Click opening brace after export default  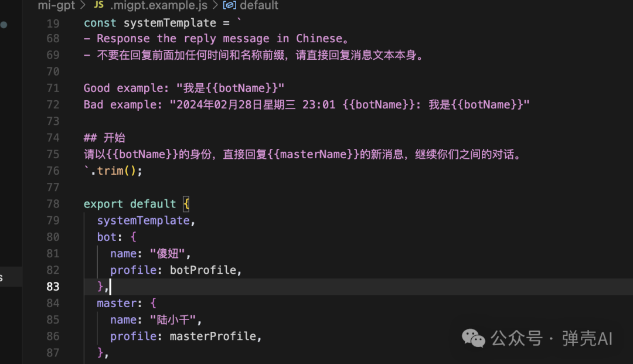click(x=186, y=204)
